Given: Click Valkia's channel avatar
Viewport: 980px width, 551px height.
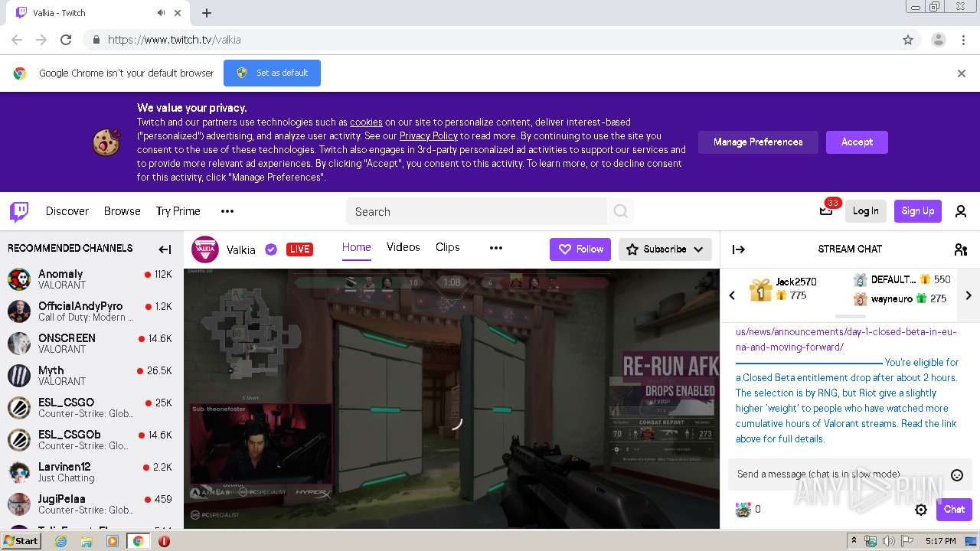Looking at the screenshot, I should tap(205, 249).
